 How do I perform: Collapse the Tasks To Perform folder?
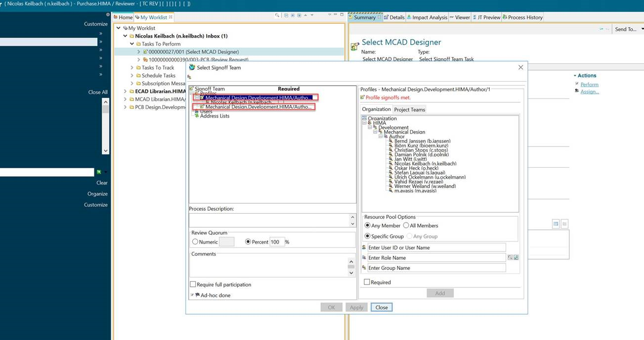[x=132, y=44]
